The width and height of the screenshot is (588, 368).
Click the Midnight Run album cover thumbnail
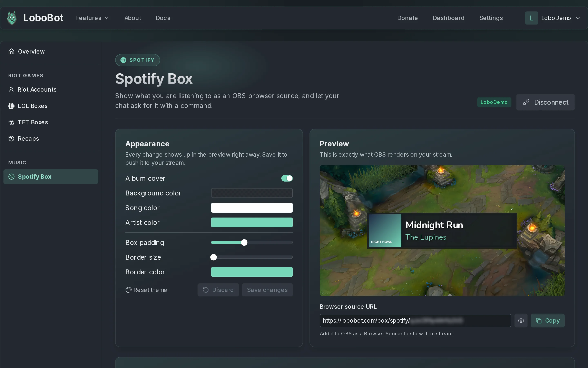pyautogui.click(x=385, y=231)
